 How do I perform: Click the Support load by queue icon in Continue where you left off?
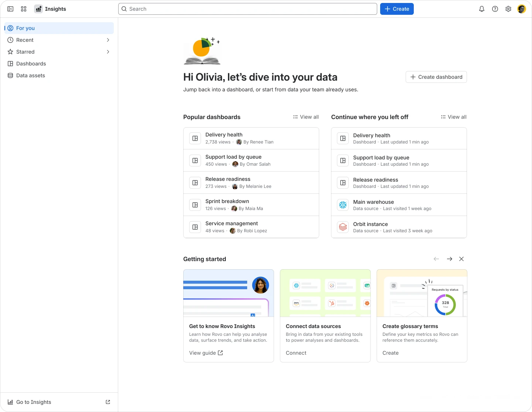pyautogui.click(x=343, y=161)
